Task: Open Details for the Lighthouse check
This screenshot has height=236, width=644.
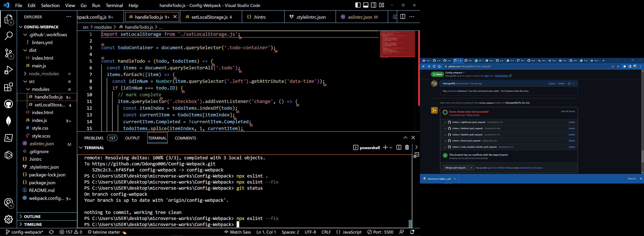Action: 572,122
